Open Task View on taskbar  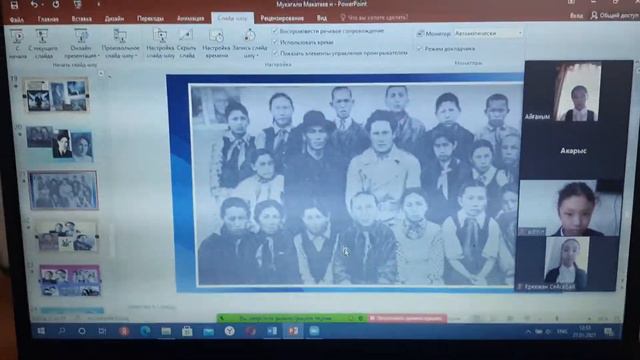coord(102,331)
